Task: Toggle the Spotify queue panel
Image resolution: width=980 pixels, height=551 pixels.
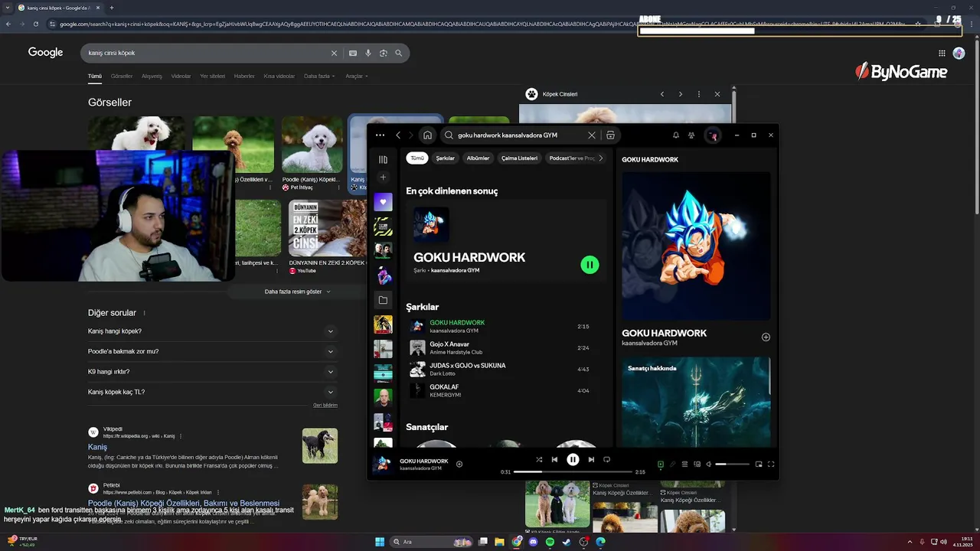Action: (684, 464)
